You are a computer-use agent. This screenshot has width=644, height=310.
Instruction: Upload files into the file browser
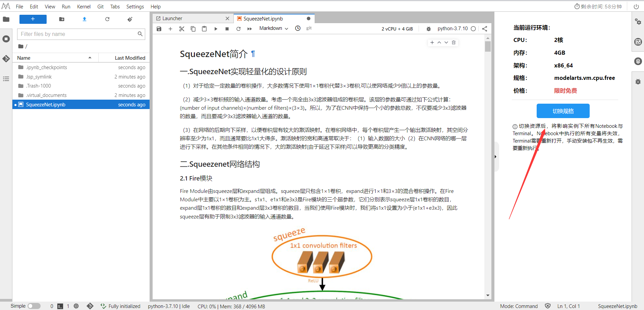84,19
